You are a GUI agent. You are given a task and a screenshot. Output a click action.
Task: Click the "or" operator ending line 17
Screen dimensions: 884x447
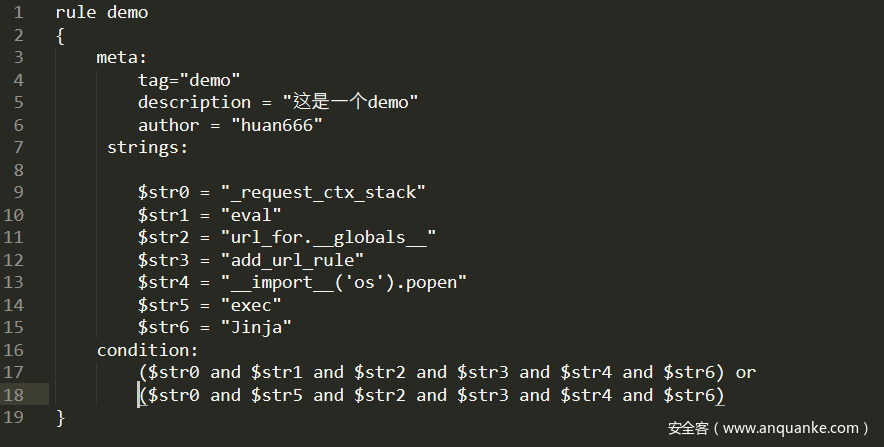click(746, 372)
